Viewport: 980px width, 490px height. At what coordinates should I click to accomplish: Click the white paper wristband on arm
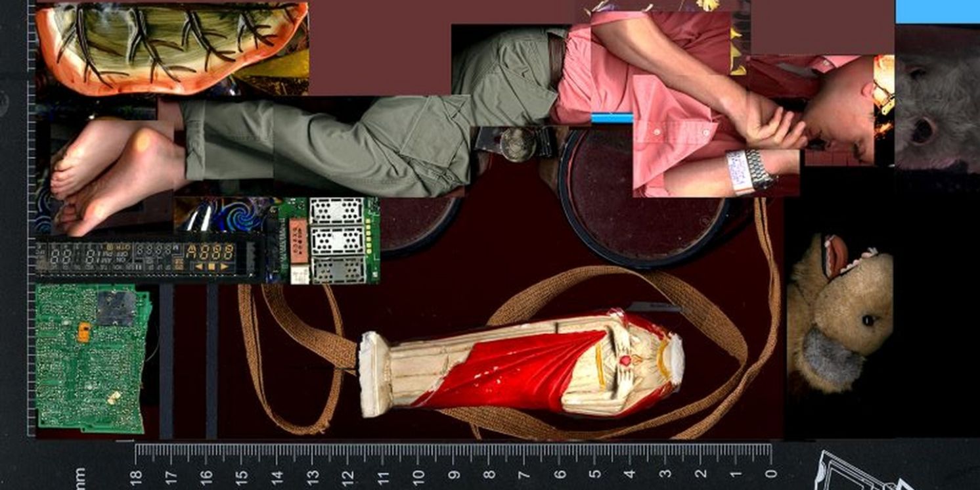coord(738,172)
